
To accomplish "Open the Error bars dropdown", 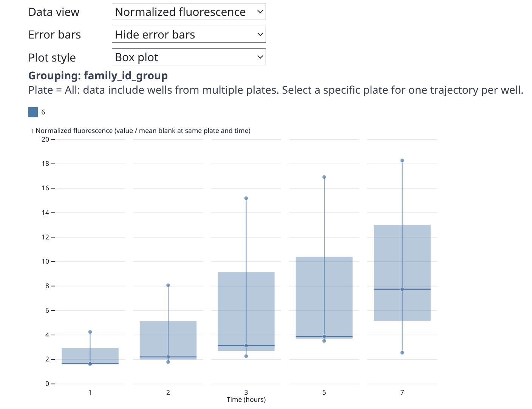I will coord(189,34).
